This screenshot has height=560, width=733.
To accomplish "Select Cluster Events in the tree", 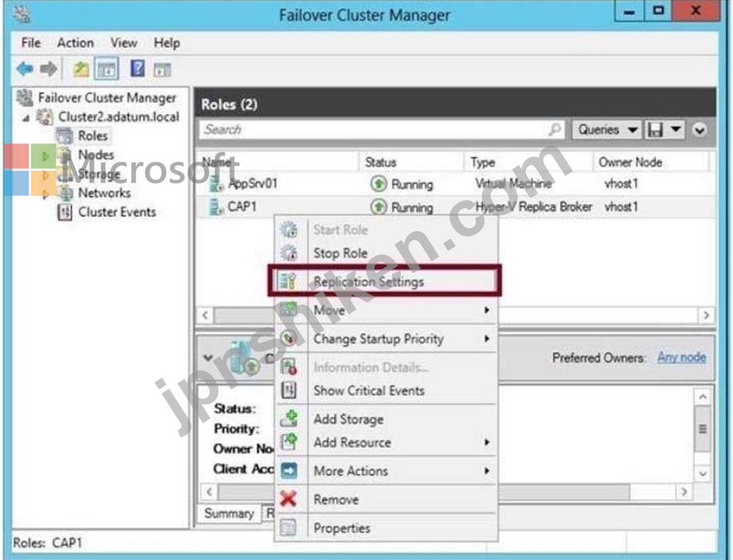I will [x=117, y=212].
